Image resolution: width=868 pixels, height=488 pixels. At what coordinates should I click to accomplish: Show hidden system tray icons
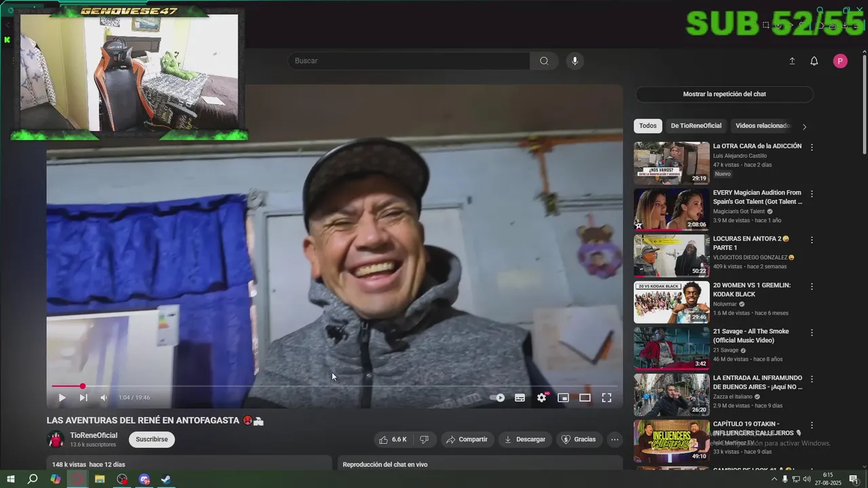tap(774, 479)
